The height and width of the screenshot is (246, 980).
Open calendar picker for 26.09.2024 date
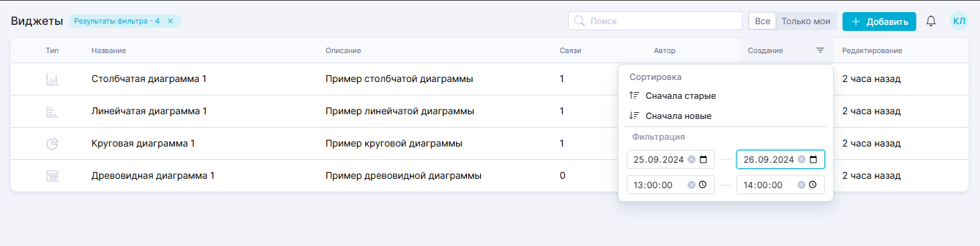[813, 159]
